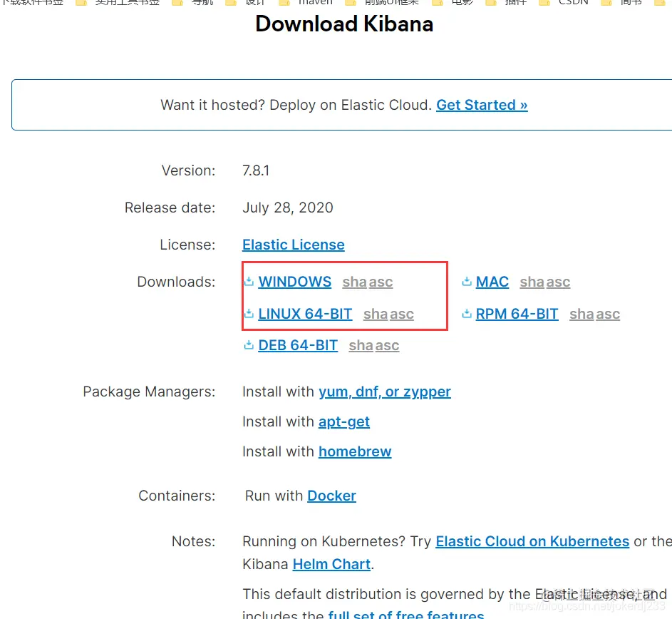Open the Kibana Helm Chart link
Viewport: 672px width, 619px height.
331,564
